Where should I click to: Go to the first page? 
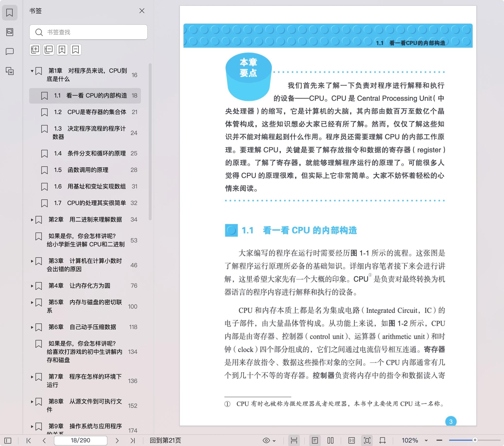coord(29,441)
